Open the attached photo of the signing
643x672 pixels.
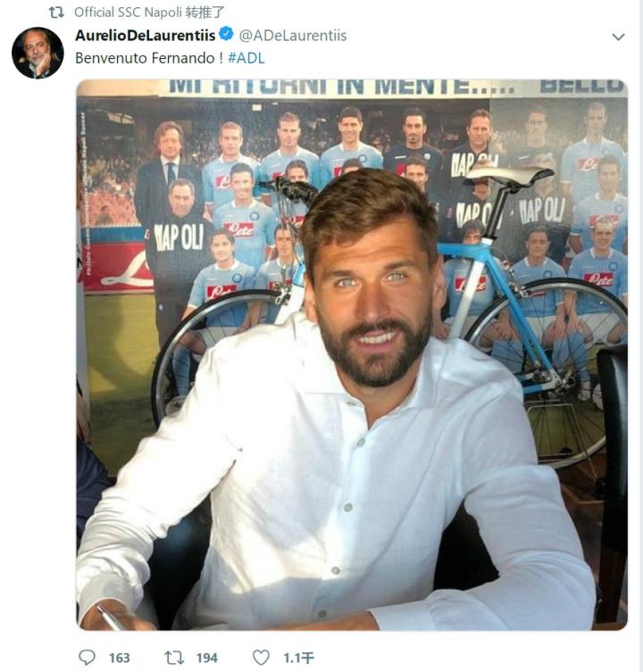pyautogui.click(x=352, y=354)
